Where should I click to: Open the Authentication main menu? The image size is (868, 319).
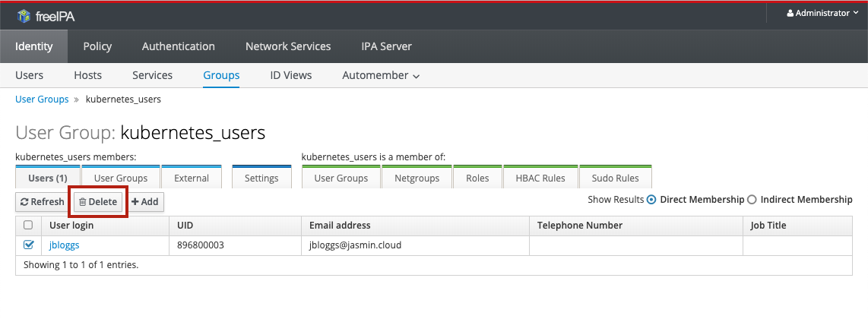179,46
